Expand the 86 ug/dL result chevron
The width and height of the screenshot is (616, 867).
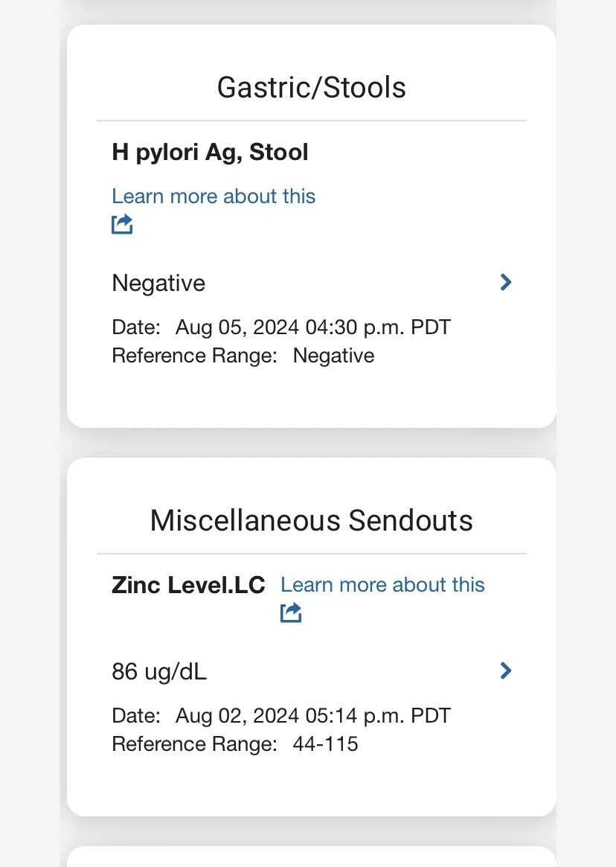click(505, 671)
